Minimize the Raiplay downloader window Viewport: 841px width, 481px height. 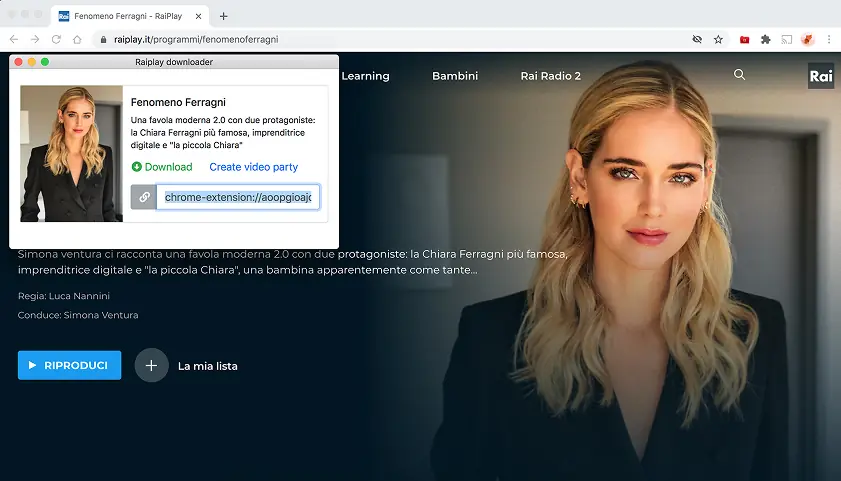(x=32, y=62)
